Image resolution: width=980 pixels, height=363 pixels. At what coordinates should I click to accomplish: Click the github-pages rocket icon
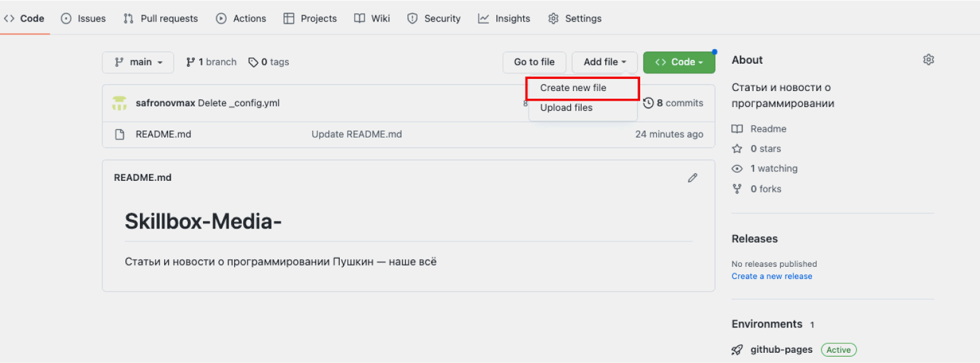click(737, 350)
